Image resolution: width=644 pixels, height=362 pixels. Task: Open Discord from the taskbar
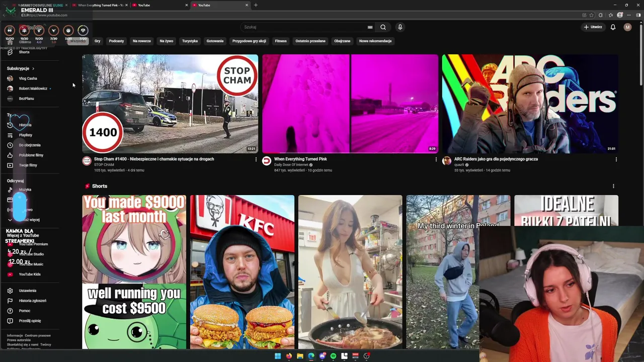pyautogui.click(x=322, y=356)
